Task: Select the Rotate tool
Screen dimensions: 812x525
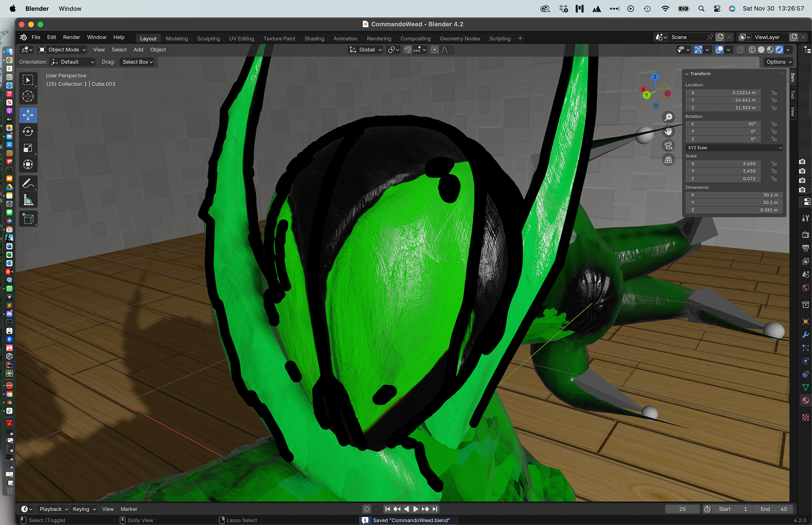Action: [x=28, y=132]
